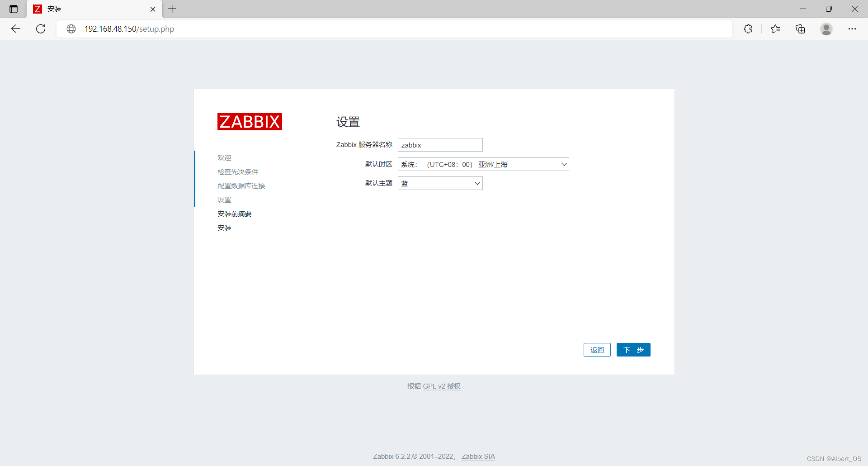Click the browser back arrow
This screenshot has height=466, width=868.
[x=16, y=29]
